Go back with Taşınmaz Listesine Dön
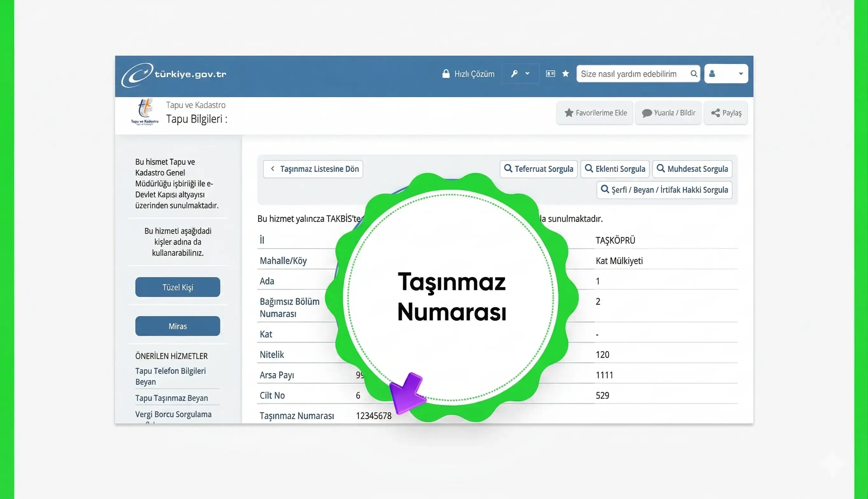 [313, 169]
